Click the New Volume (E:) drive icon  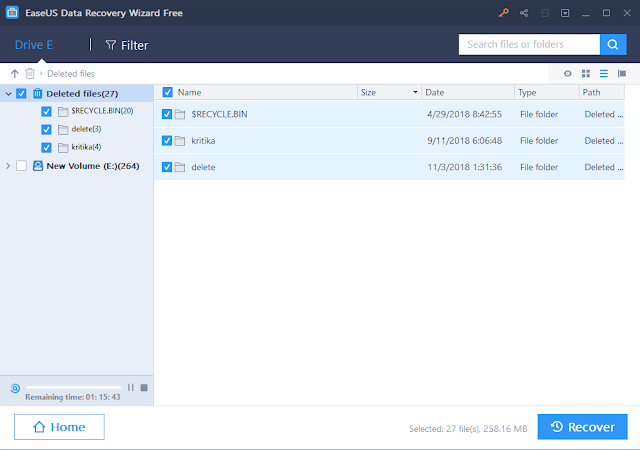[38, 166]
